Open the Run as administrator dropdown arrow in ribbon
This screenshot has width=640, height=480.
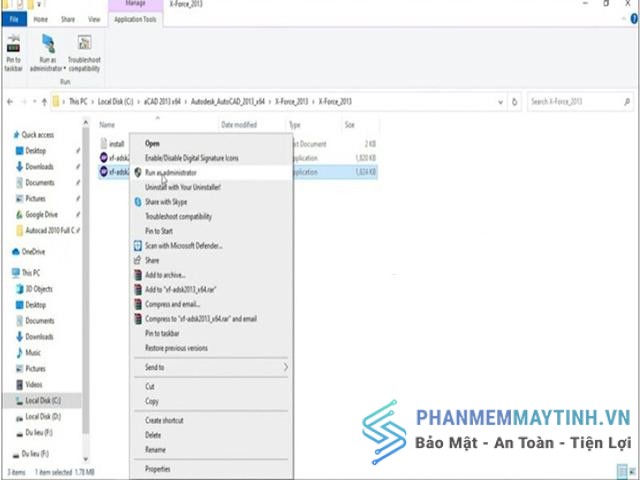tap(65, 69)
